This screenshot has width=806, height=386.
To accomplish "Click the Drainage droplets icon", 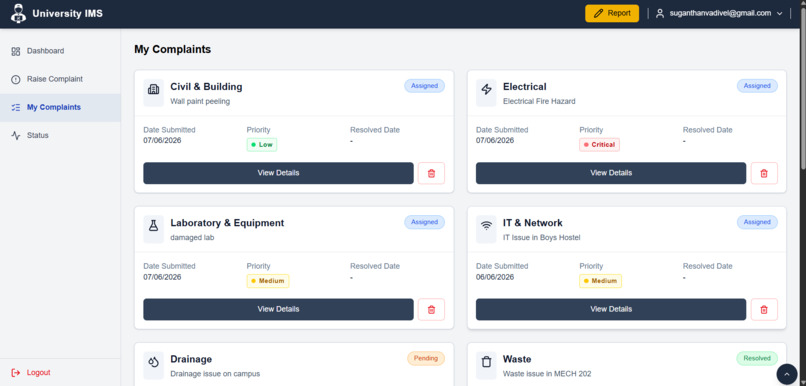I will tap(153, 362).
